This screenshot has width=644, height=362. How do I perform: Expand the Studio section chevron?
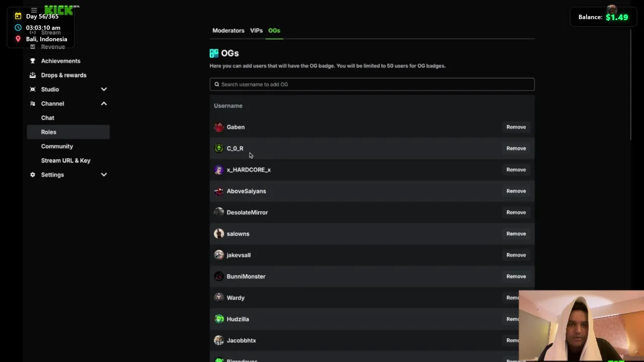[104, 89]
